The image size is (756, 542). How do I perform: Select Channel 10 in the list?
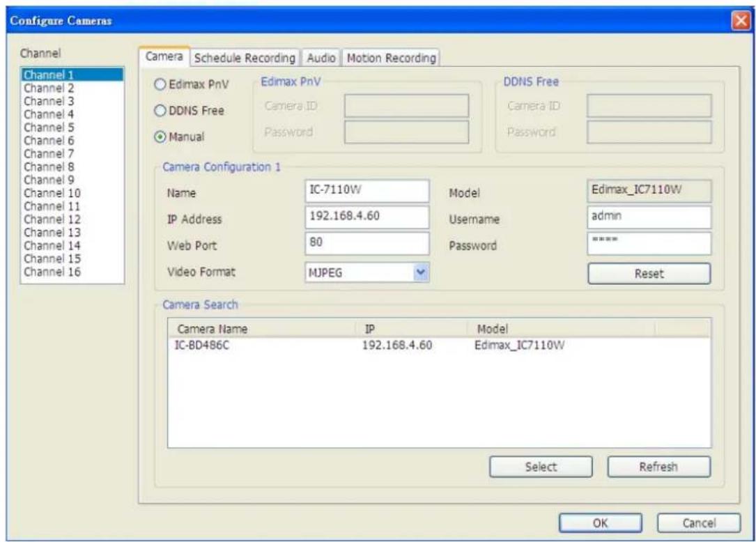pos(72,193)
